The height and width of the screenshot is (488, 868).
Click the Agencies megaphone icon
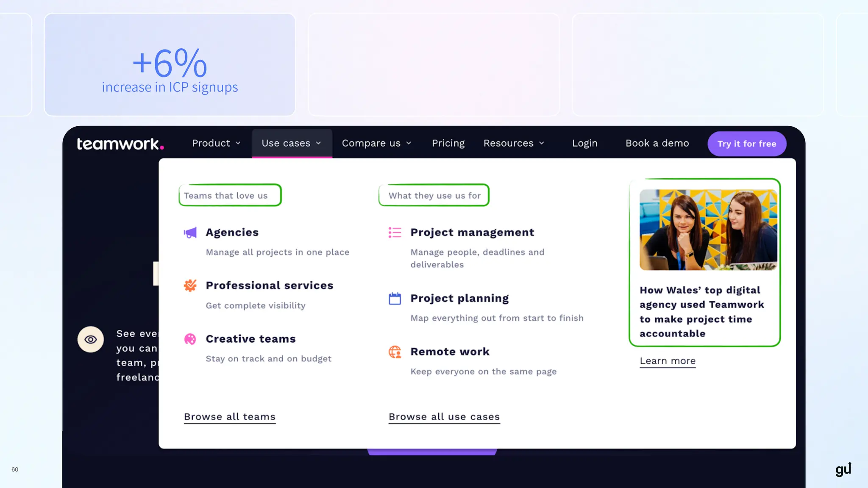coord(190,233)
